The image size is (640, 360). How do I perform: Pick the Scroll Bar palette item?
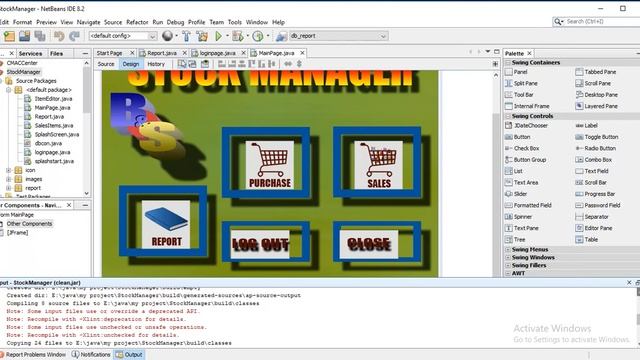coord(591,183)
